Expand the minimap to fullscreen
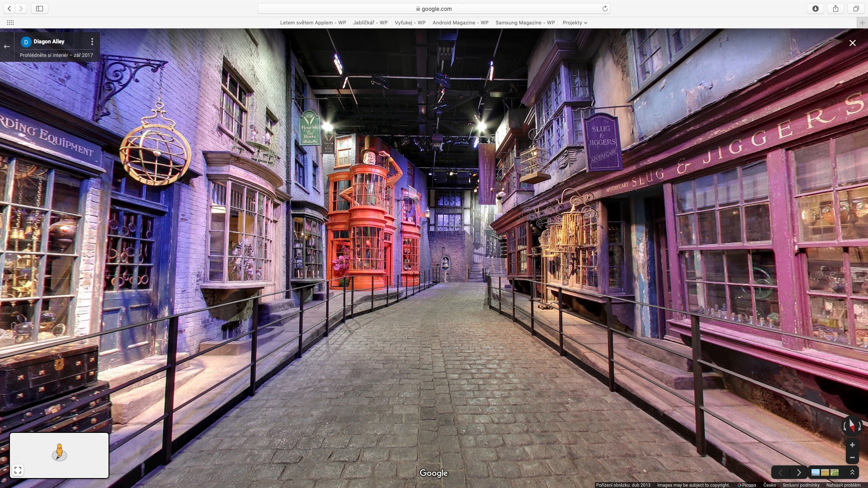The width and height of the screenshot is (868, 488). (x=18, y=470)
